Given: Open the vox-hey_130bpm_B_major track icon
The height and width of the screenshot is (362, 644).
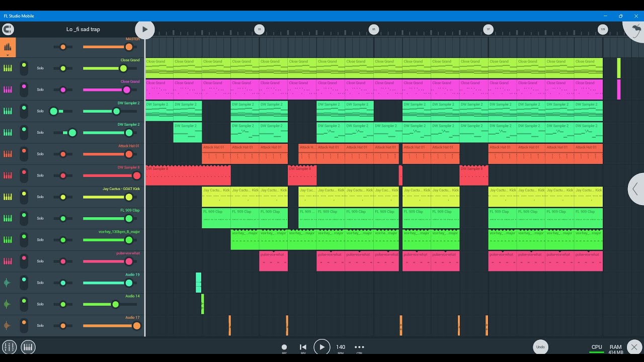Looking at the screenshot, I should click(8, 240).
